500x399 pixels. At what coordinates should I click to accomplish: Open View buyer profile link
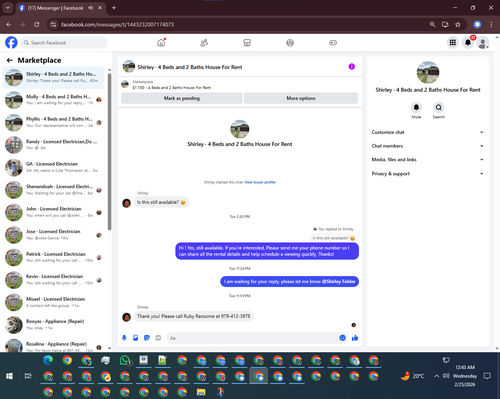tap(260, 182)
